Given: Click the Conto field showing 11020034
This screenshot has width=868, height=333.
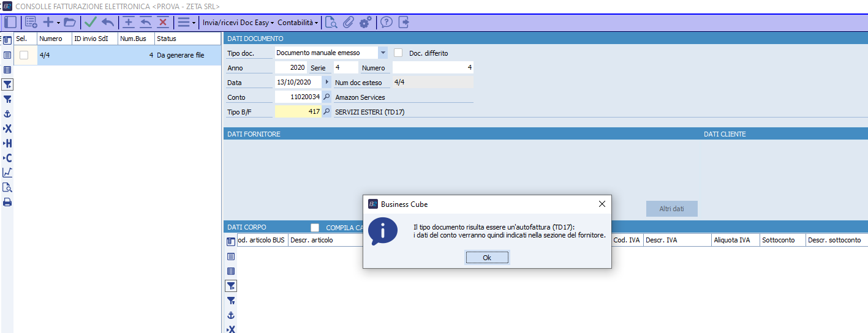Looking at the screenshot, I should [x=298, y=97].
